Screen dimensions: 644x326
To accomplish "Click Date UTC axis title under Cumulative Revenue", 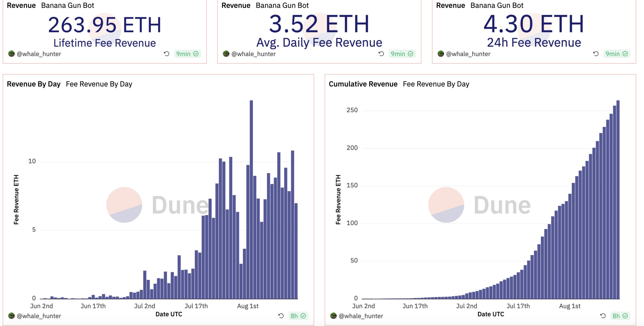I will (491, 314).
